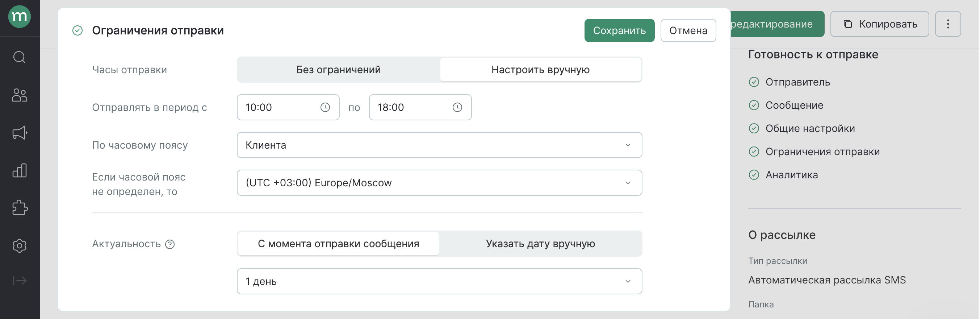
Task: Click the check icon next to Аналитика
Action: click(x=754, y=175)
